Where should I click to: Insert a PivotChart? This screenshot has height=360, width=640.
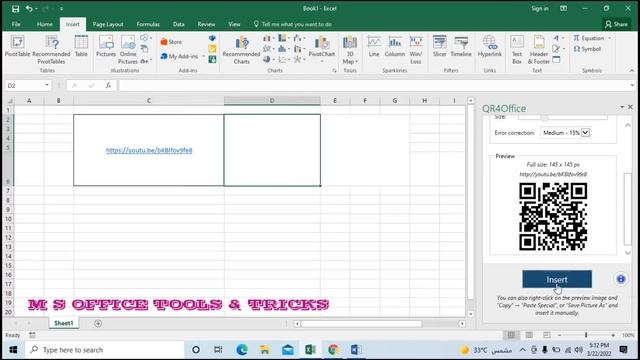(322, 47)
